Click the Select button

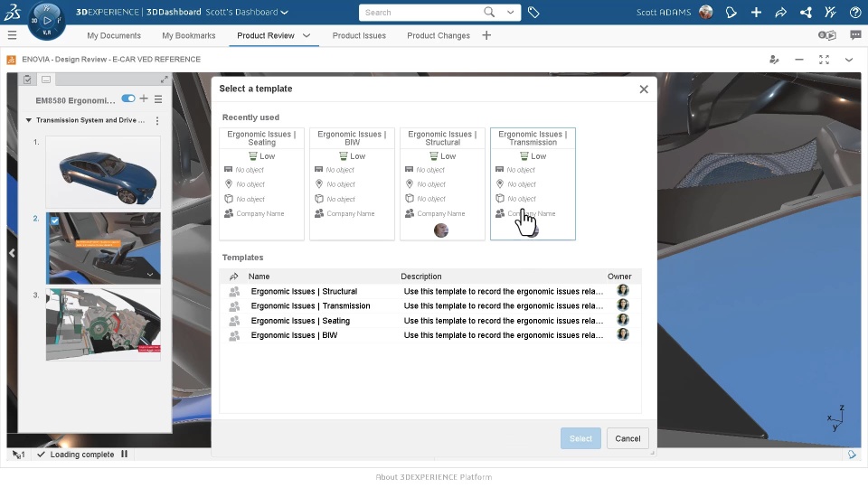tap(580, 438)
